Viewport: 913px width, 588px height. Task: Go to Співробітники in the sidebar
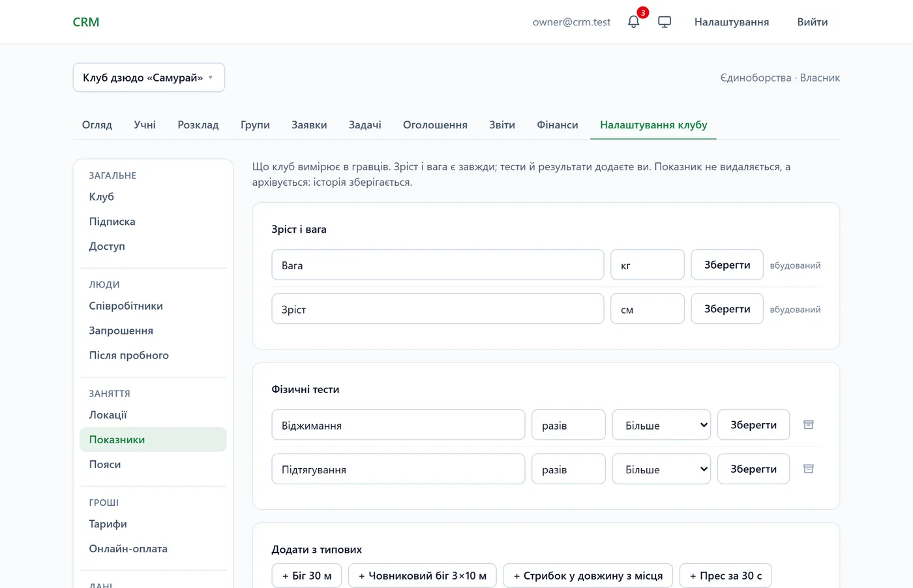[153, 306]
